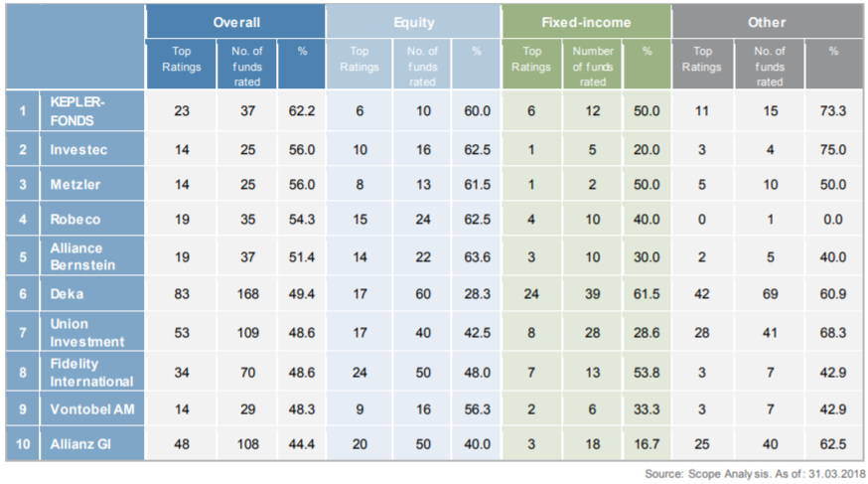Screen dimensions: 868x484
Task: Click the Fixed-income column group header
Action: pos(586,22)
